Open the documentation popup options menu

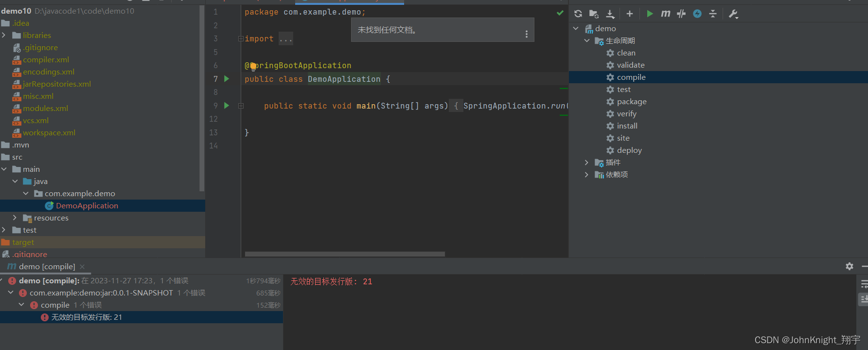point(527,34)
